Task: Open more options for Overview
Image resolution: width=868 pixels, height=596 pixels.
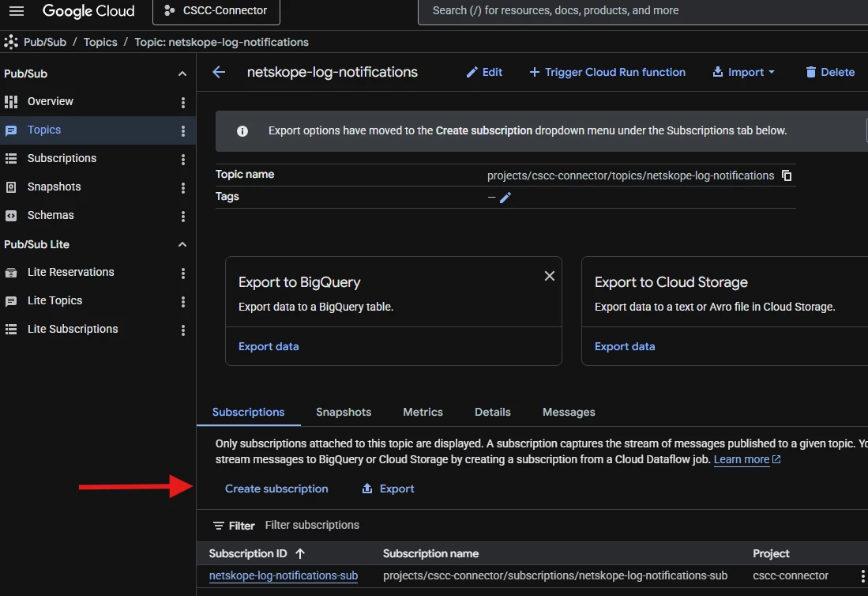Action: click(183, 103)
